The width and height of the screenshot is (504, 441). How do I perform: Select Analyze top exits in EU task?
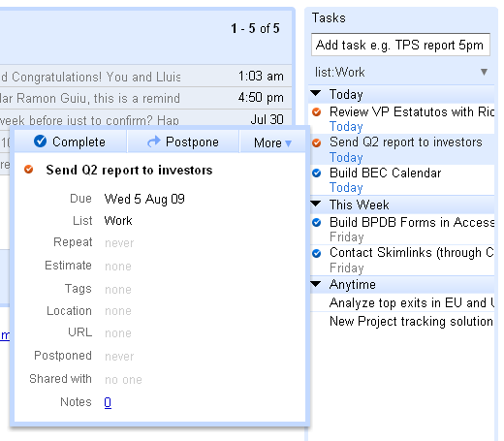coord(402,302)
